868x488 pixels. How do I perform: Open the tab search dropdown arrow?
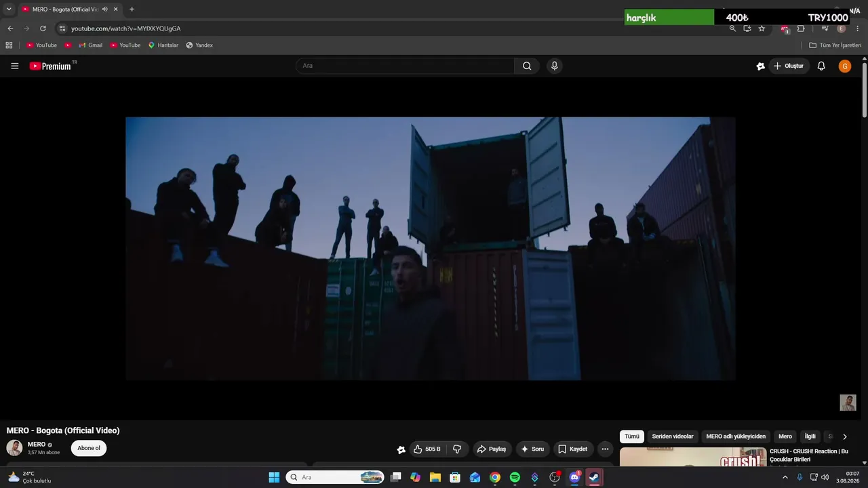tap(9, 9)
